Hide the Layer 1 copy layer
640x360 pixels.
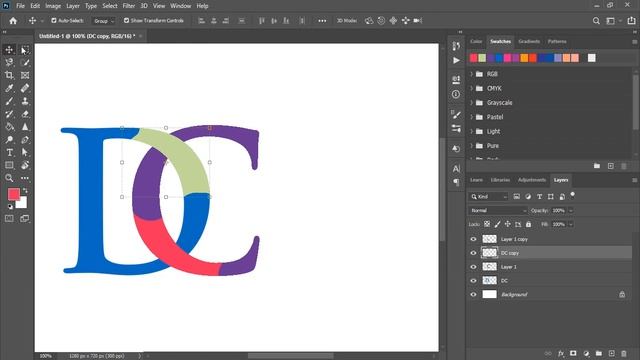coord(473,239)
